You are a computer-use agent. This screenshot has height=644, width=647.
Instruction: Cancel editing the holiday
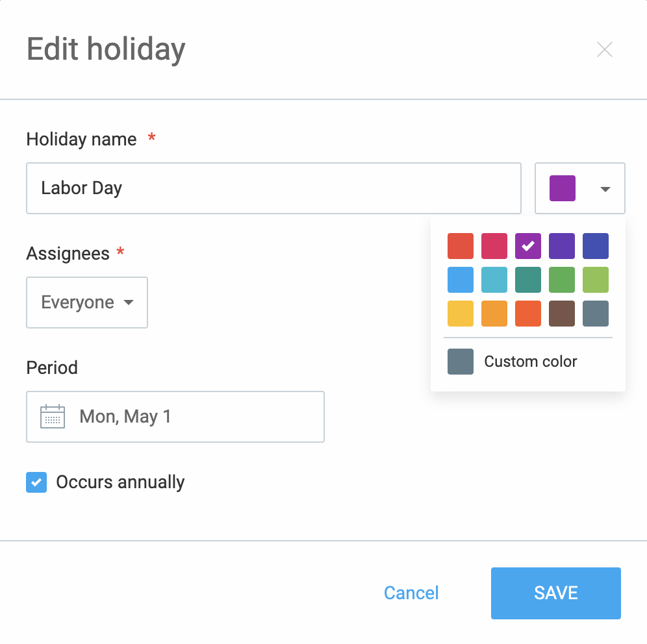(x=411, y=593)
